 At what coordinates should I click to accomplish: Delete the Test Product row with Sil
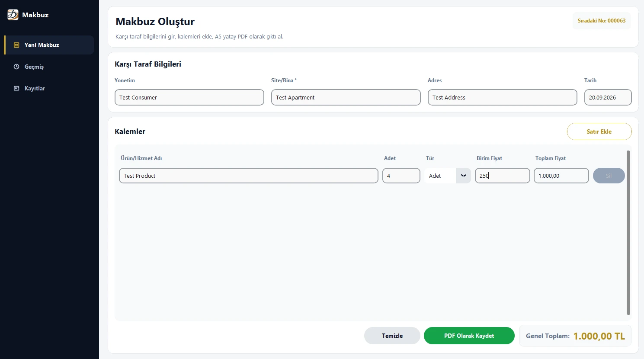point(609,176)
